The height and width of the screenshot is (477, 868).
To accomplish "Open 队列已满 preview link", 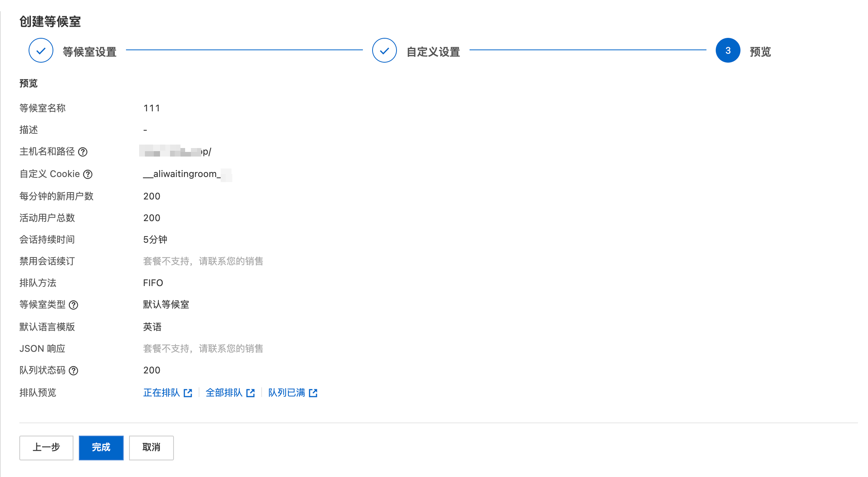I will tap(286, 393).
